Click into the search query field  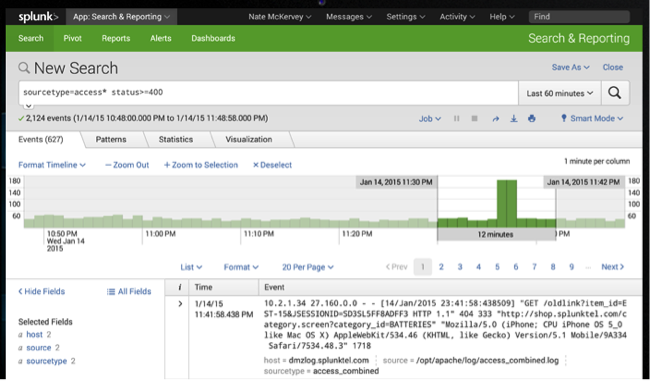coord(269,93)
